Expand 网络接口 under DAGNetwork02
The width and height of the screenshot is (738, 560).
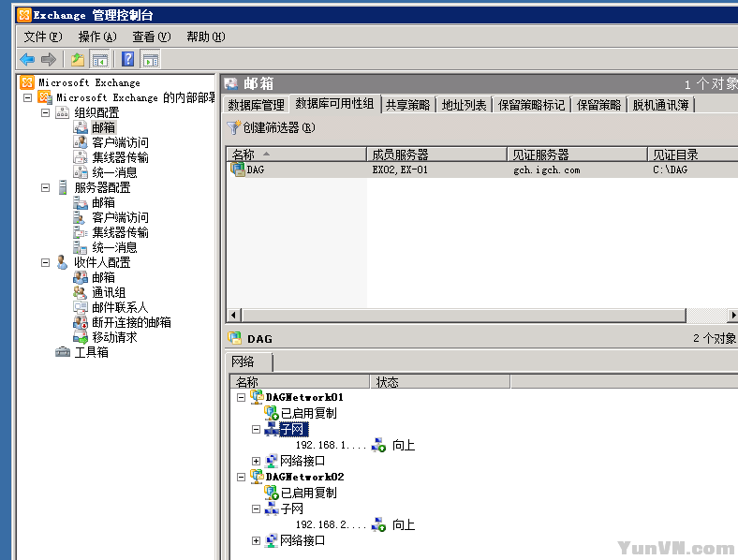(256, 540)
